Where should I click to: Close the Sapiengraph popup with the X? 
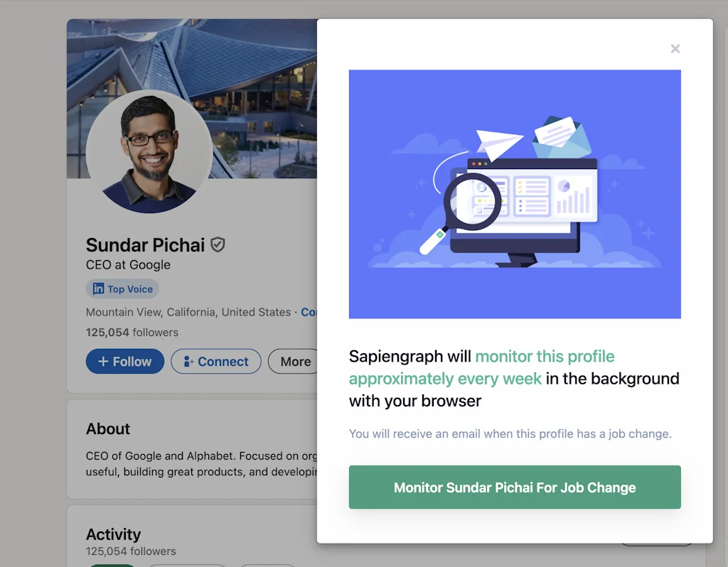click(675, 49)
